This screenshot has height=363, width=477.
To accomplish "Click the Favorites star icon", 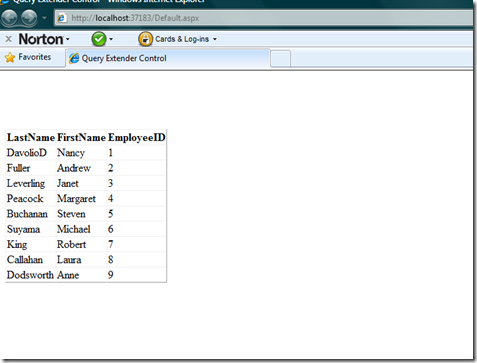I will coord(10,57).
